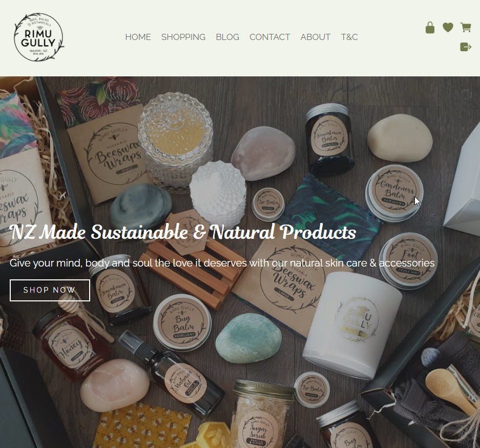Open the SHOPPING menu item
This screenshot has height=448, width=480.
[x=183, y=37]
